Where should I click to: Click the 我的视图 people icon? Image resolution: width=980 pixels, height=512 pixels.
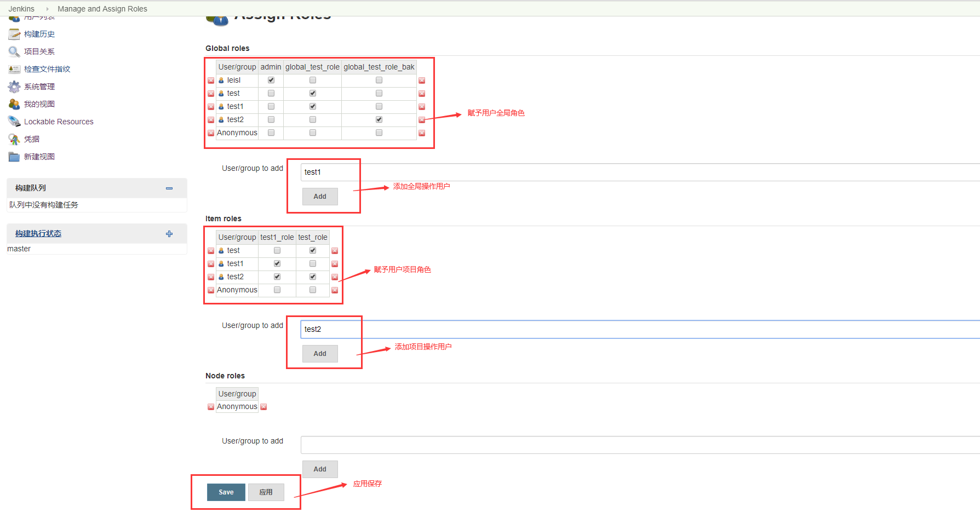click(x=14, y=104)
